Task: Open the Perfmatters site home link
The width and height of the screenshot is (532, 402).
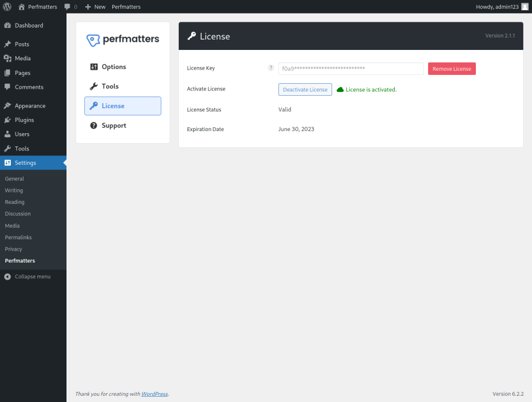Action: (x=37, y=7)
